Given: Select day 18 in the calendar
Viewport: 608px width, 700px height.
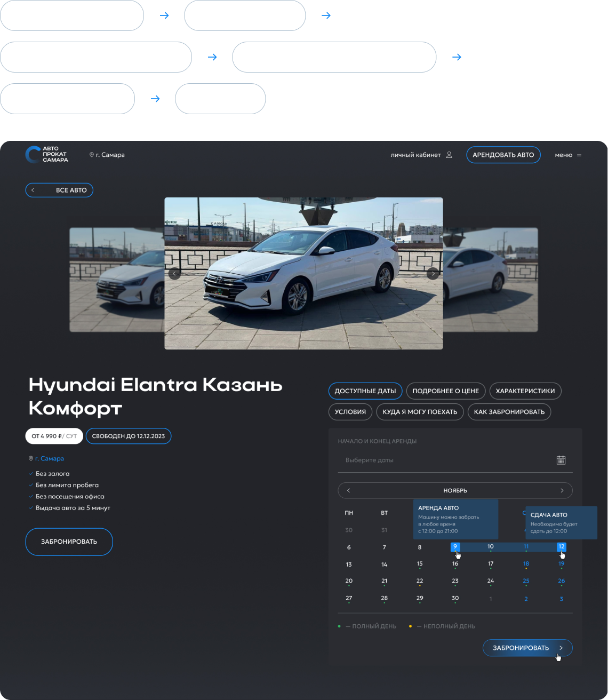Looking at the screenshot, I should tap(526, 564).
